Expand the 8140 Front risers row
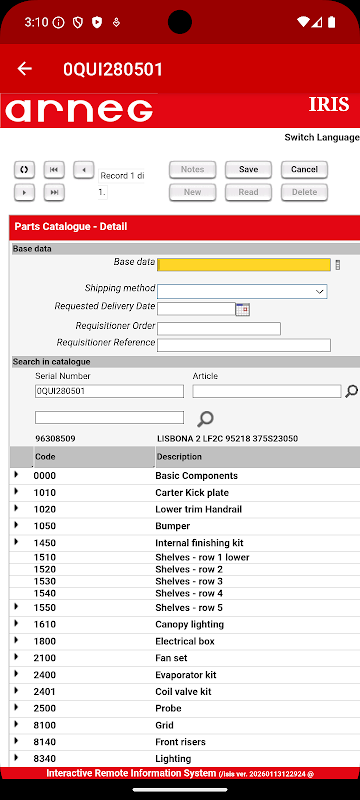The width and height of the screenshot is (360, 800). coord(16,740)
